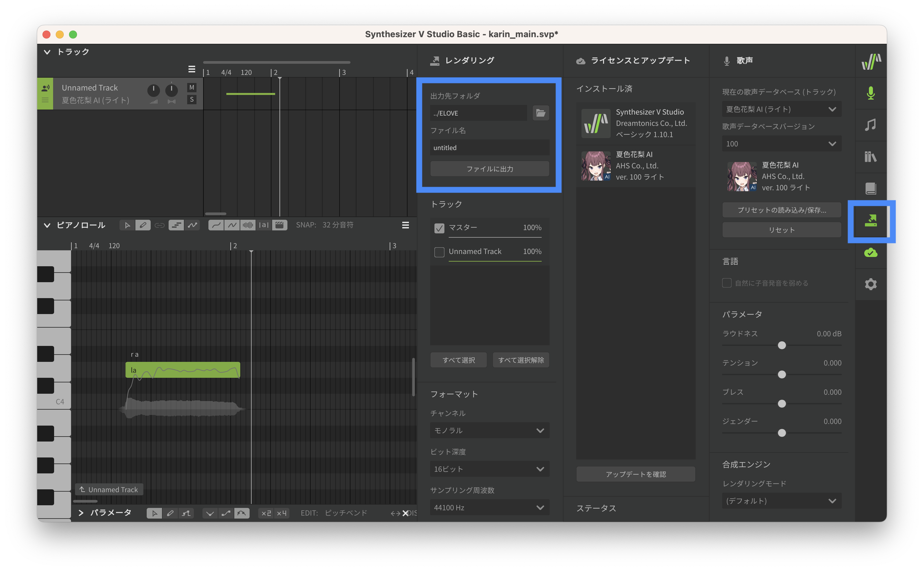Click the リセット button in voice panel

pyautogui.click(x=782, y=230)
